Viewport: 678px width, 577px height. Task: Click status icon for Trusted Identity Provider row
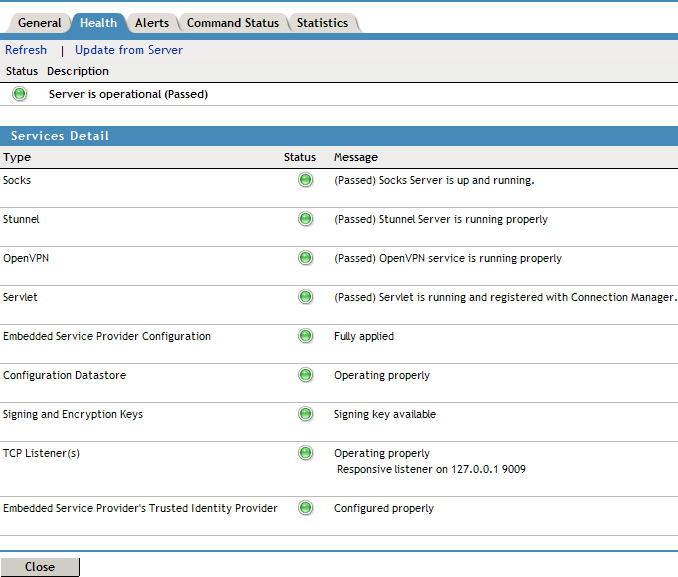point(305,507)
